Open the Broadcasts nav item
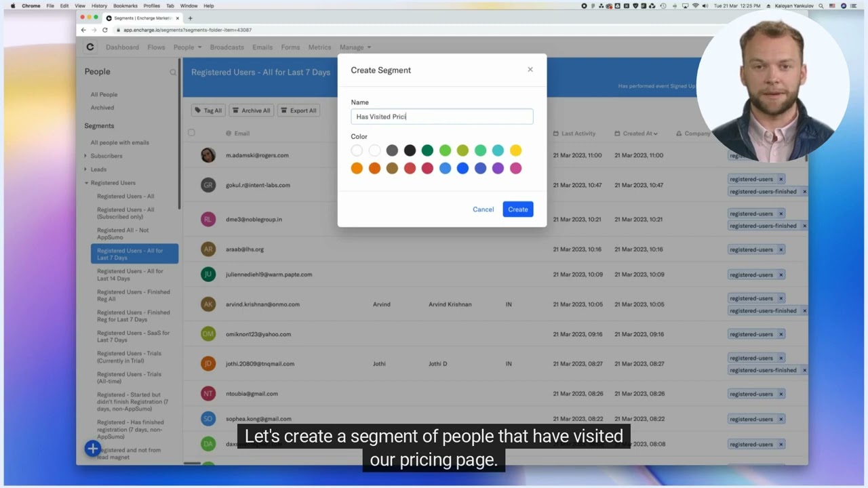 coord(226,47)
